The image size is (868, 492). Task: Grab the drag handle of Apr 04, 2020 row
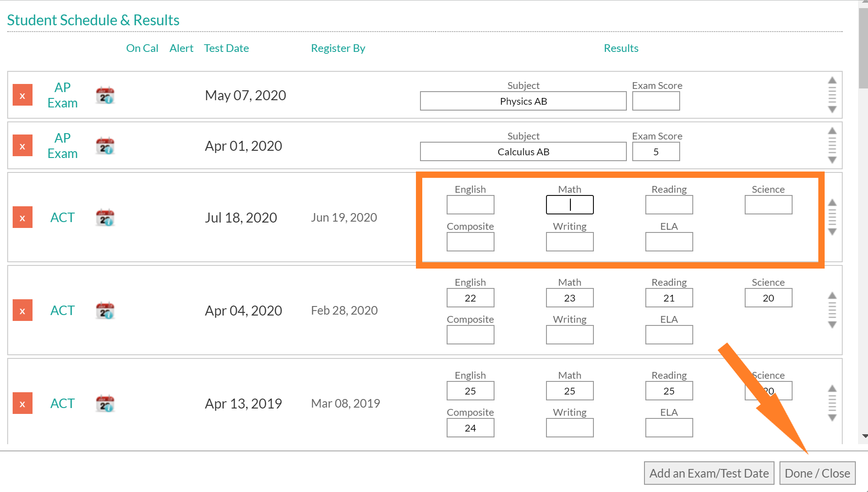pos(832,310)
